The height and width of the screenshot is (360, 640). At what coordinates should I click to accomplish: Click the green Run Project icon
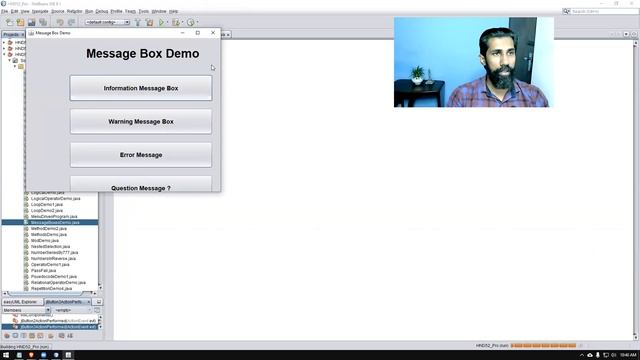point(162,22)
